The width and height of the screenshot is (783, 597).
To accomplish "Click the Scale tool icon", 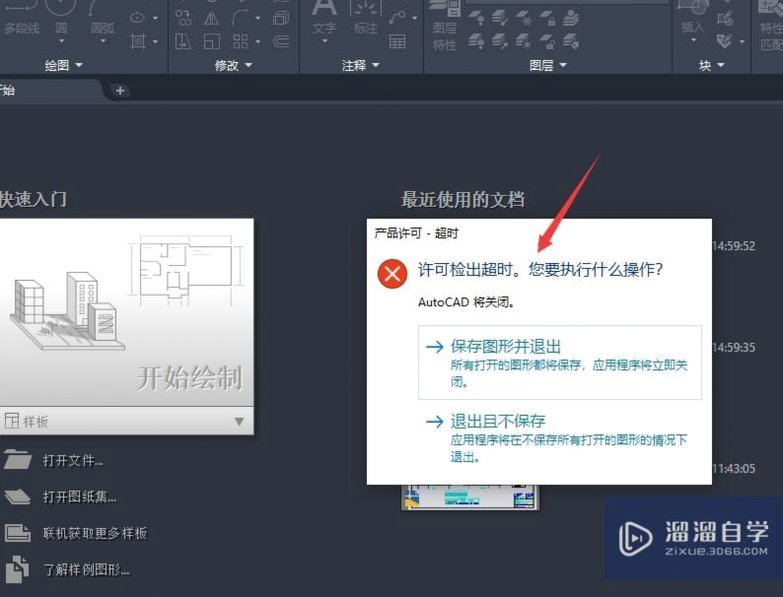I will pos(211,41).
